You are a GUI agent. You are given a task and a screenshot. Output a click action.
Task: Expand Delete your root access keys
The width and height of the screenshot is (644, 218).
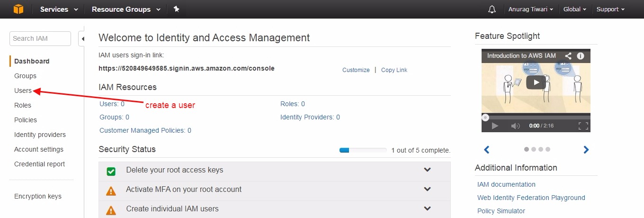pyautogui.click(x=427, y=170)
